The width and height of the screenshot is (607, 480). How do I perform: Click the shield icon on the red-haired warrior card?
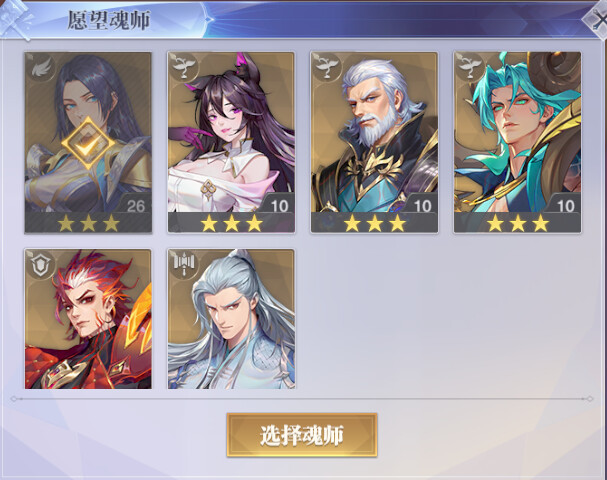(41, 265)
